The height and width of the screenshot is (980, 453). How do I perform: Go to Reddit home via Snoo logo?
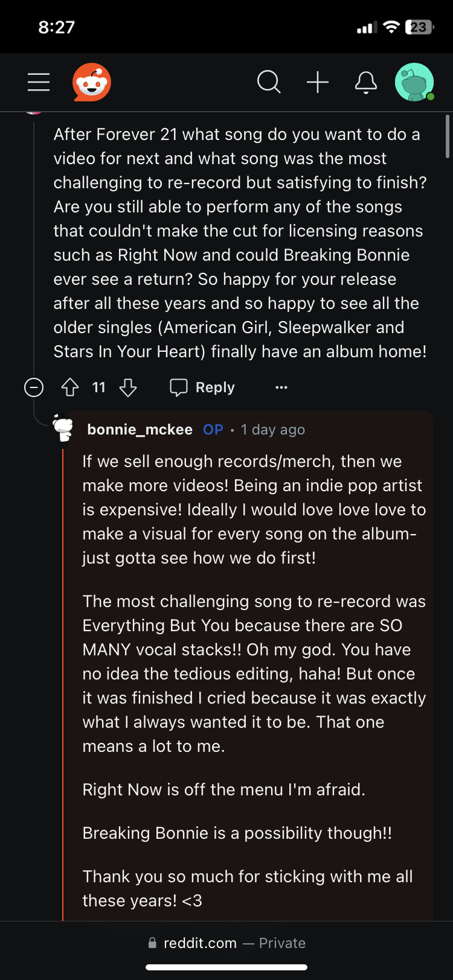click(x=92, y=82)
